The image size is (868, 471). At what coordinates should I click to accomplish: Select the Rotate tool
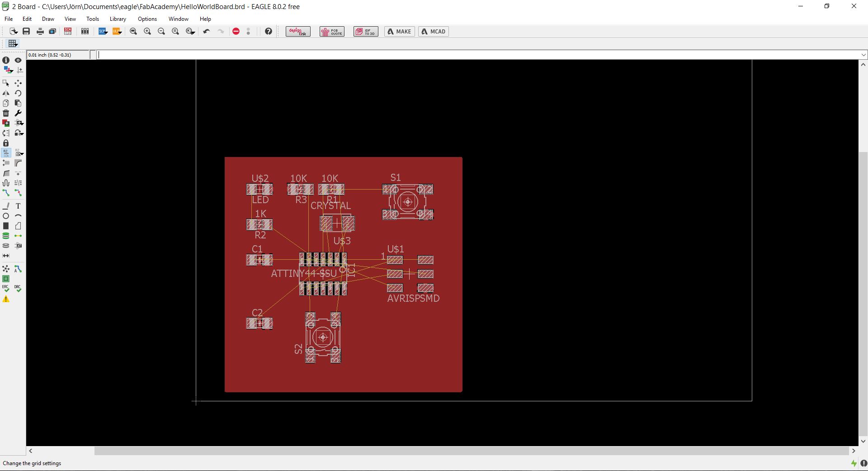pyautogui.click(x=18, y=93)
